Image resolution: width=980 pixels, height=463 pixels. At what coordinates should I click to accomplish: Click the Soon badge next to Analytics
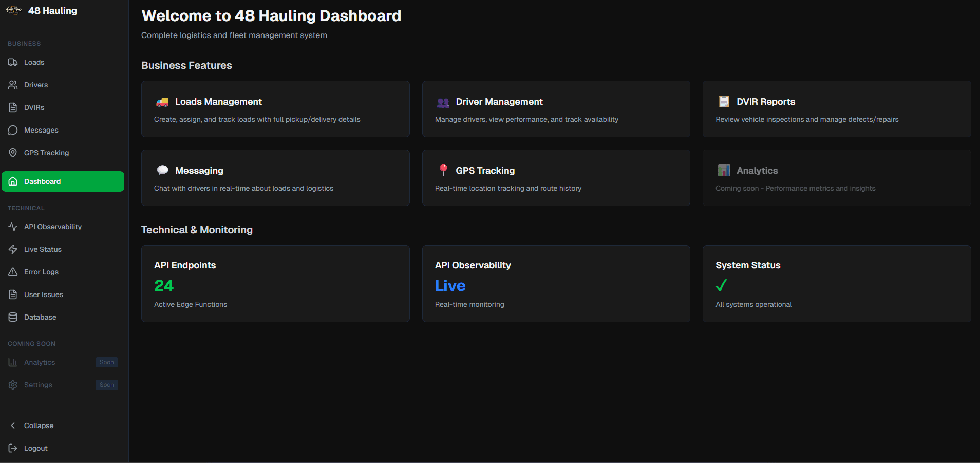106,362
